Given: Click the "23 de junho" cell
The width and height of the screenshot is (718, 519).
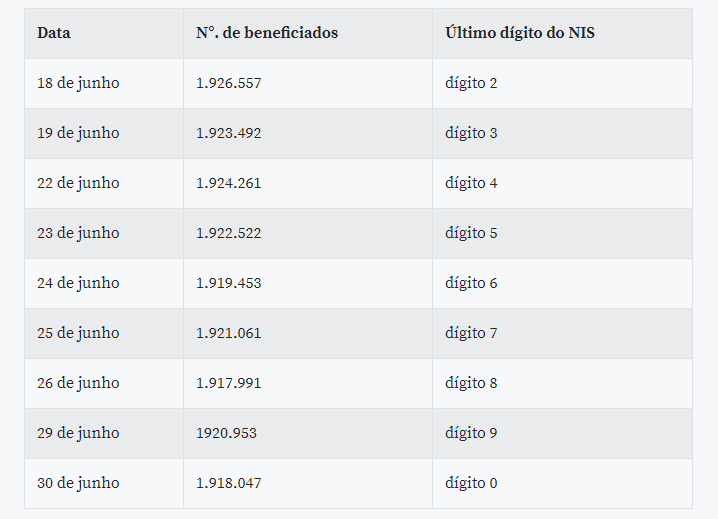Looking at the screenshot, I should pyautogui.click(x=78, y=233).
